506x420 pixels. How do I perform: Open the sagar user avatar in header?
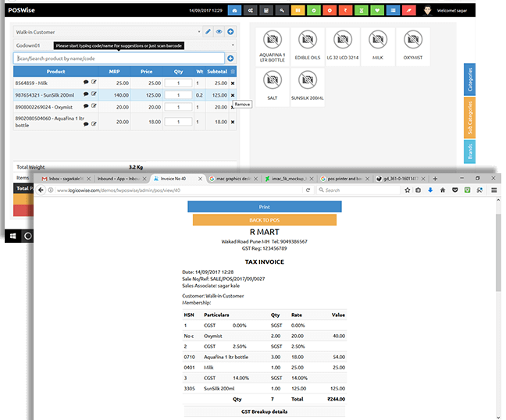[x=428, y=10]
